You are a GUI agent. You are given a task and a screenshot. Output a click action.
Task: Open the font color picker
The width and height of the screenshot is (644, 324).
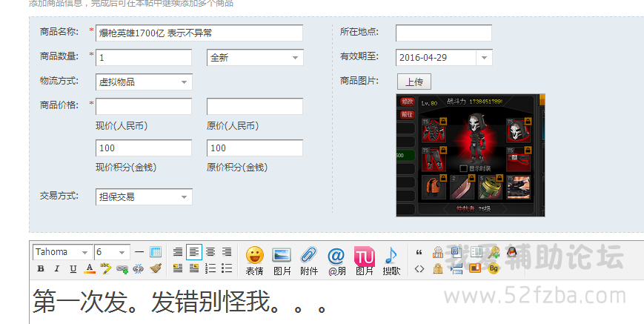tap(89, 268)
